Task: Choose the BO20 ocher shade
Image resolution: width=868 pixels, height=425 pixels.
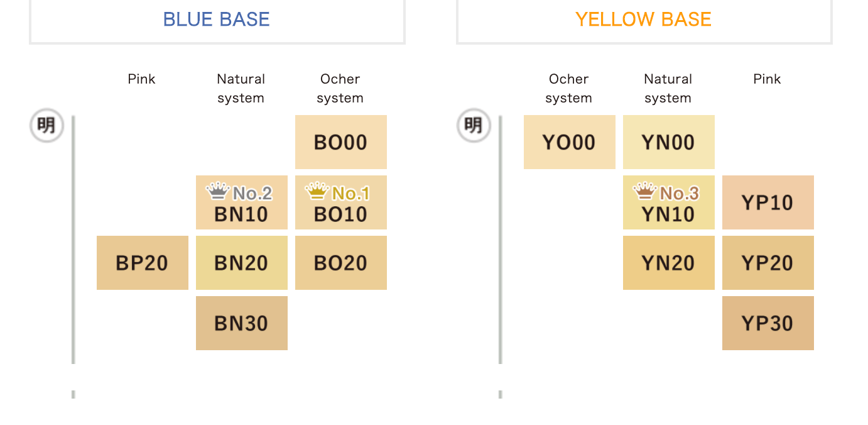Action: 340,263
